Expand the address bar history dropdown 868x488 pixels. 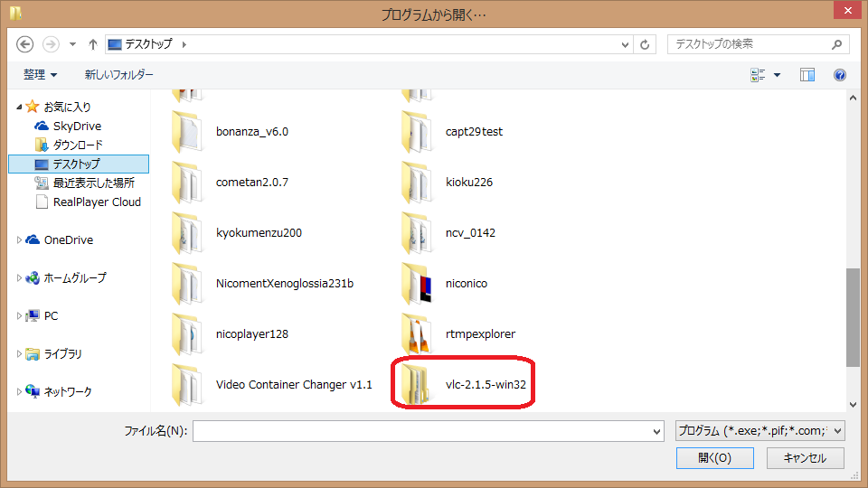click(x=625, y=44)
